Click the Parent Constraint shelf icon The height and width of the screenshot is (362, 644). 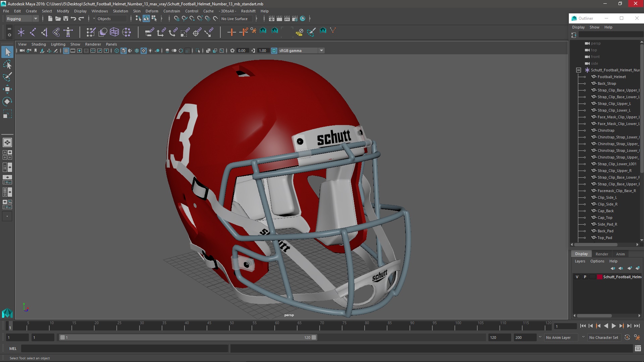click(150, 32)
